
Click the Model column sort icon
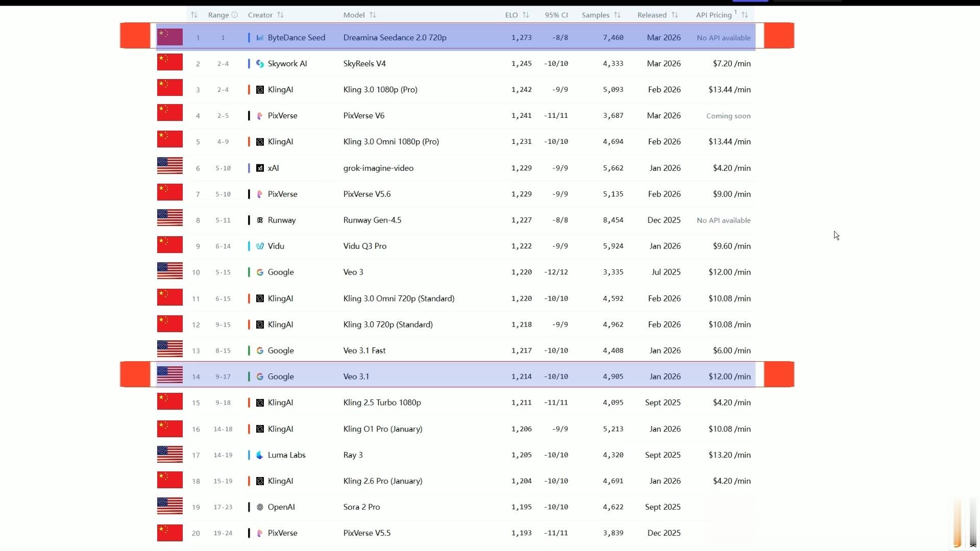(x=373, y=15)
